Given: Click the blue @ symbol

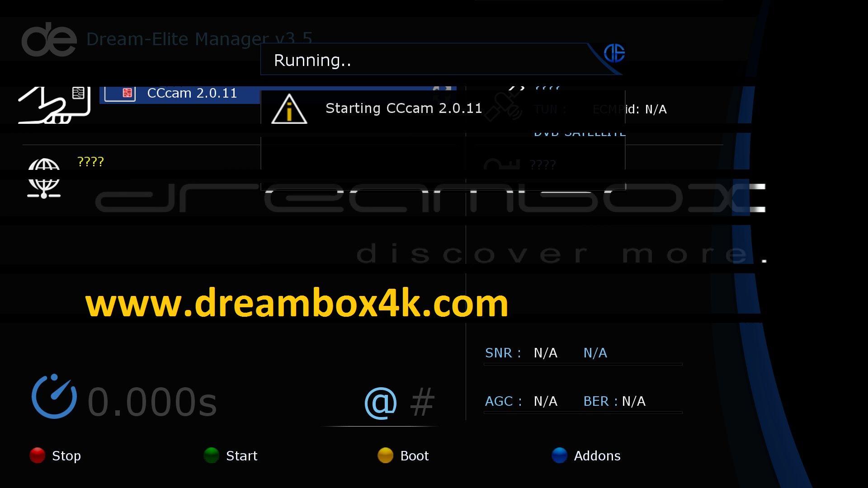Looking at the screenshot, I should point(380,403).
